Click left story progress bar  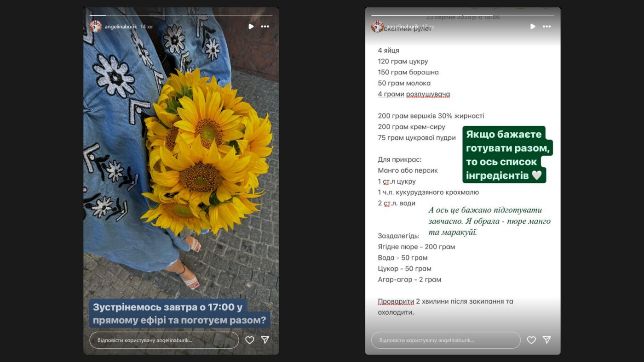(x=181, y=15)
